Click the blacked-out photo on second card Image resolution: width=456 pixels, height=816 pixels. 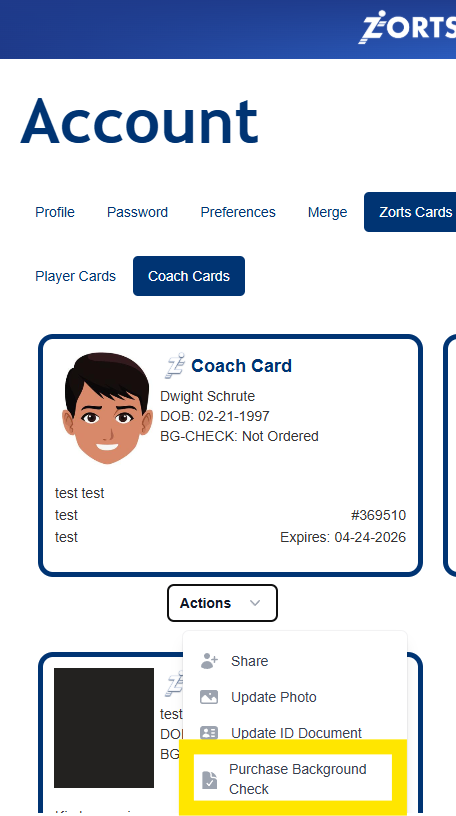tap(104, 728)
